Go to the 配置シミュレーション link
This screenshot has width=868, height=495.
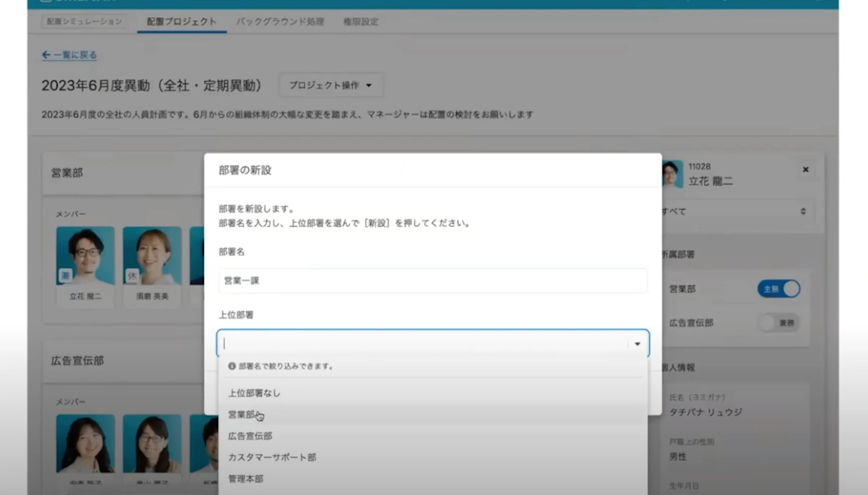tap(84, 21)
